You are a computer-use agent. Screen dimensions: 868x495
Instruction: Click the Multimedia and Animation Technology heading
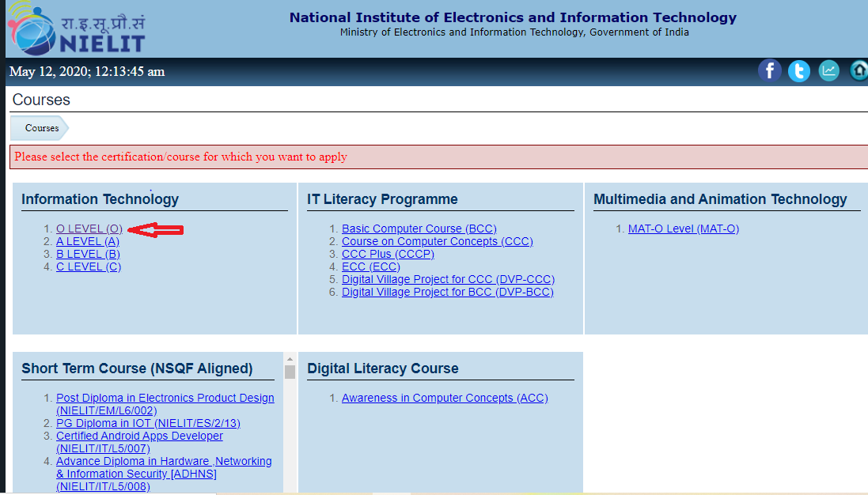[720, 199]
